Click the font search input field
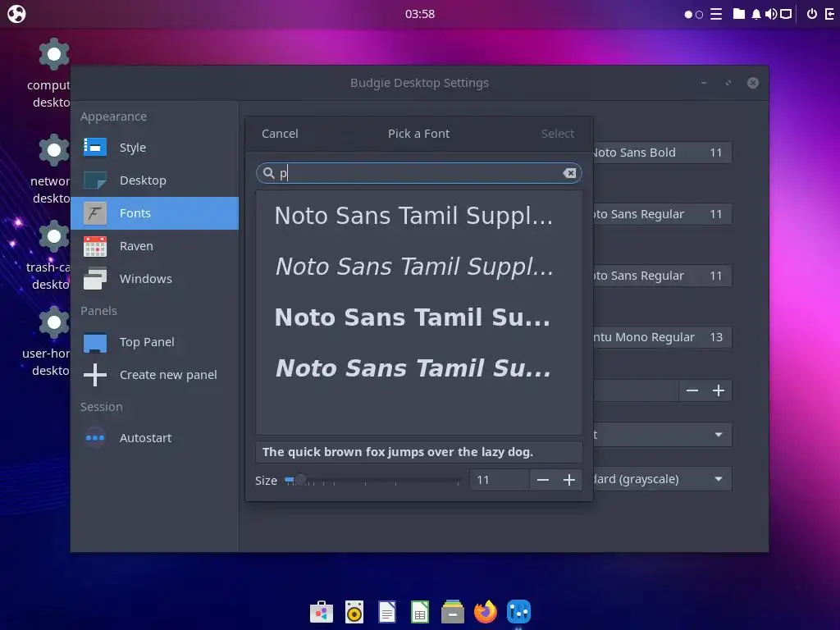This screenshot has height=630, width=840. coord(419,173)
